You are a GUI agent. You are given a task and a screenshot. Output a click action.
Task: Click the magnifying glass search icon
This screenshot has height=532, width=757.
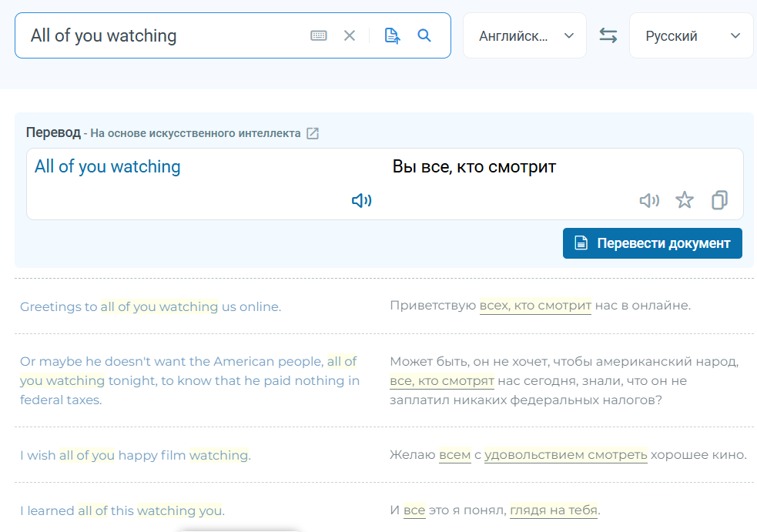(x=424, y=35)
